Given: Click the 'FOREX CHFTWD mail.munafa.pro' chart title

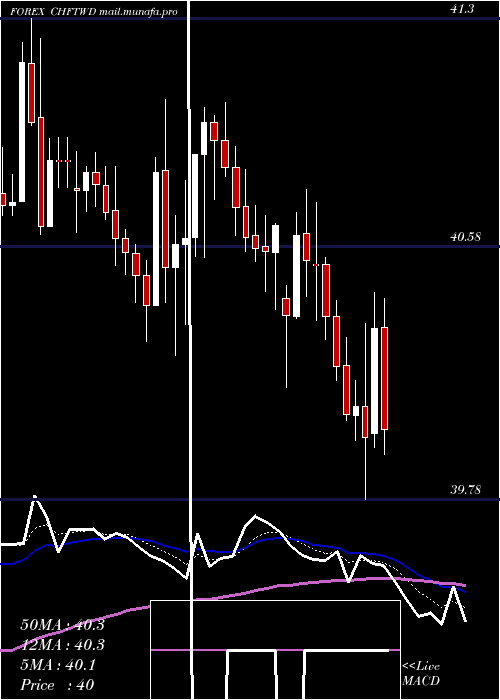Looking at the screenshot, I should (94, 12).
